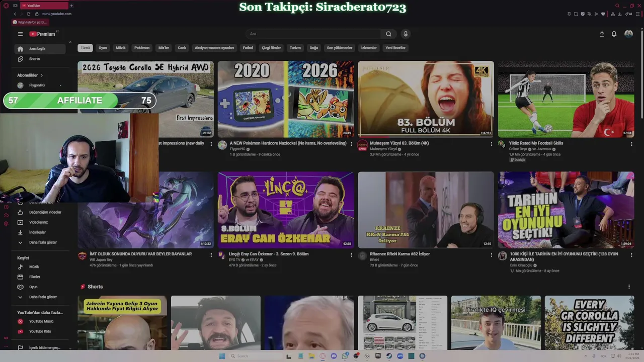Open a new browser tab with plus
Image resolution: width=644 pixels, height=362 pixels.
coord(71,6)
